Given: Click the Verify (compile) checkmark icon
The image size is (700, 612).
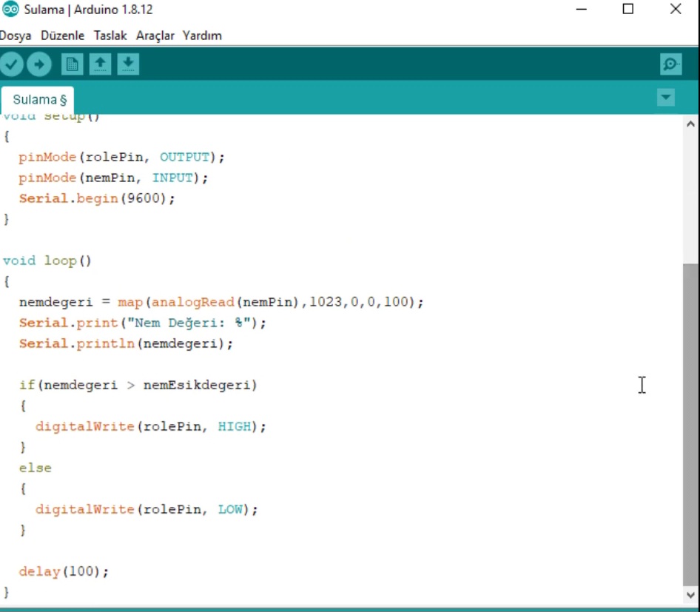Looking at the screenshot, I should click(13, 64).
